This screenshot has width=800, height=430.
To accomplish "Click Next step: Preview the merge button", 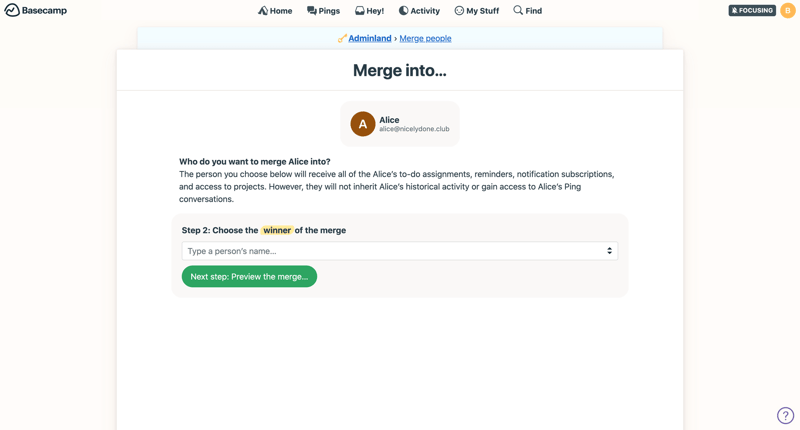I will [249, 276].
